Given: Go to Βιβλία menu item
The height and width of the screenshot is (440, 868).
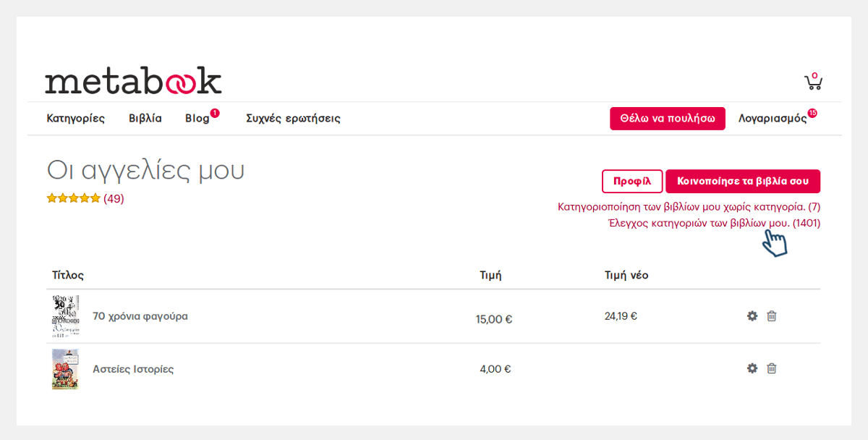Looking at the screenshot, I should 145,119.
